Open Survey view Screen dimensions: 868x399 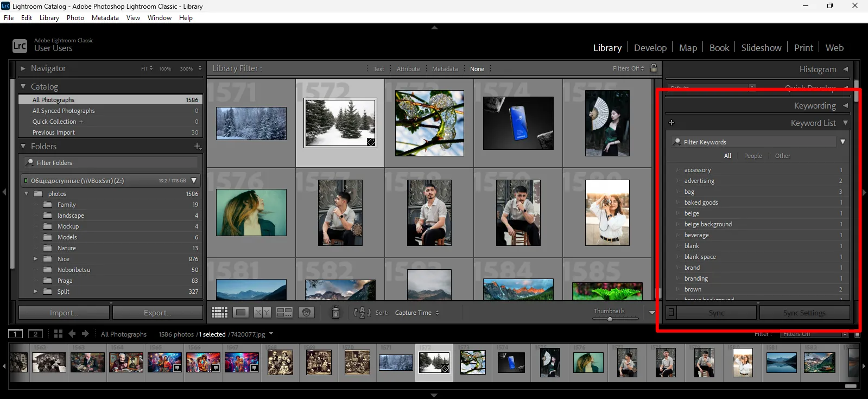point(284,312)
